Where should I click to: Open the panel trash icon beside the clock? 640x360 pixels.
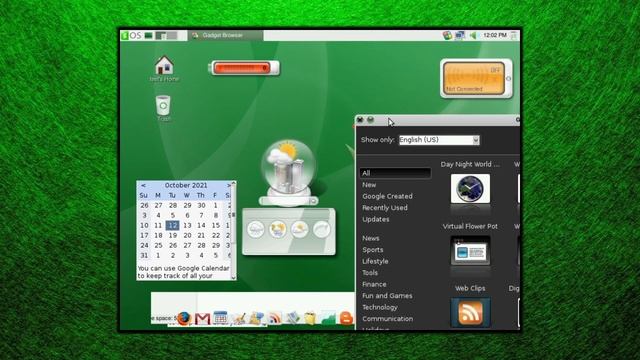pos(514,36)
